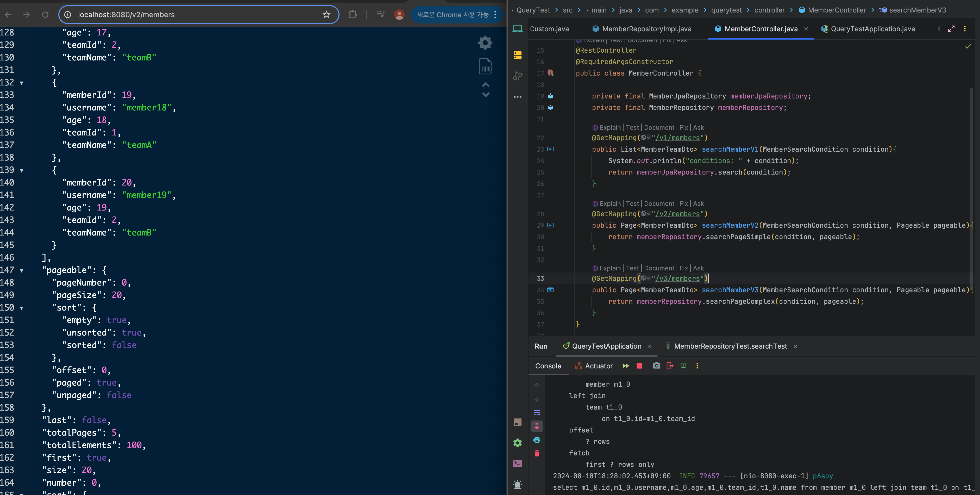The height and width of the screenshot is (495, 980).
Task: Collapse the "pageable" JSON node
Action: pos(22,270)
